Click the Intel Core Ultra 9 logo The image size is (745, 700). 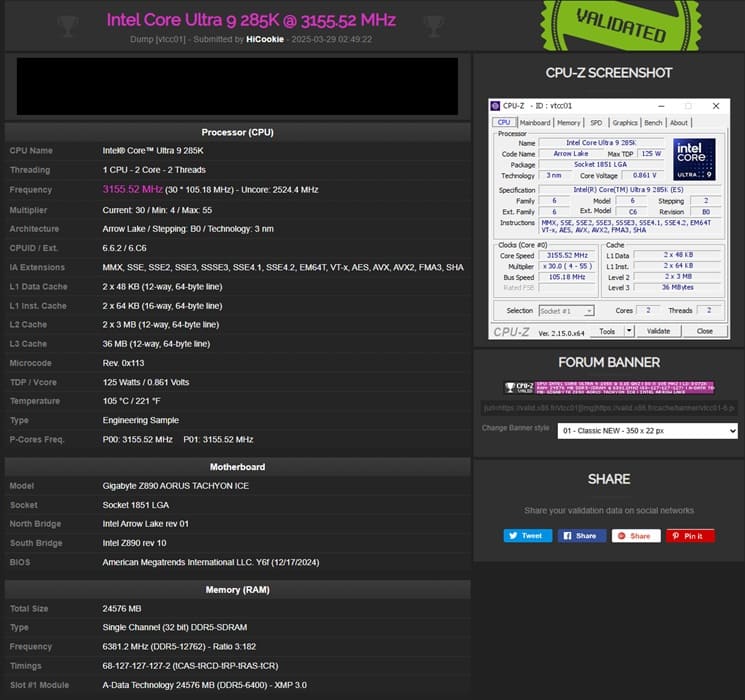tap(694, 159)
